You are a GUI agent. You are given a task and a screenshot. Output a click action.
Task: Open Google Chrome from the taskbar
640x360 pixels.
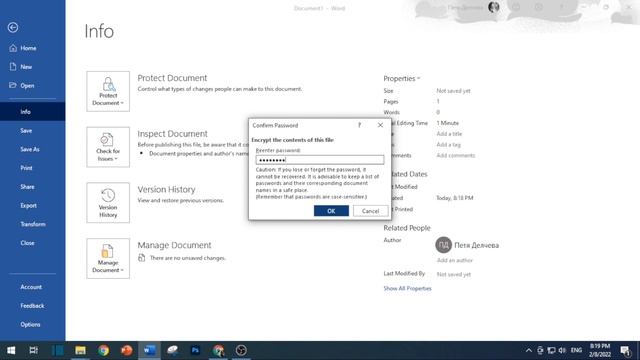[103, 351]
